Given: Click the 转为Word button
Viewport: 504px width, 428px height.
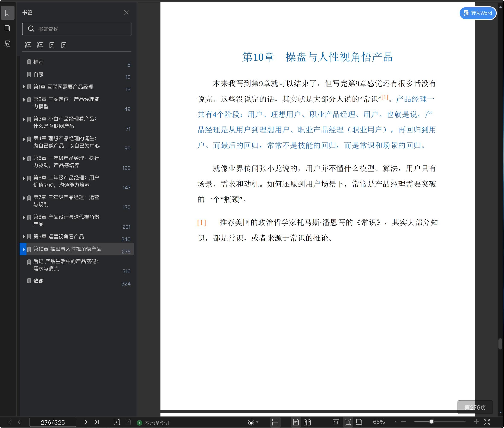Looking at the screenshot, I should [478, 13].
